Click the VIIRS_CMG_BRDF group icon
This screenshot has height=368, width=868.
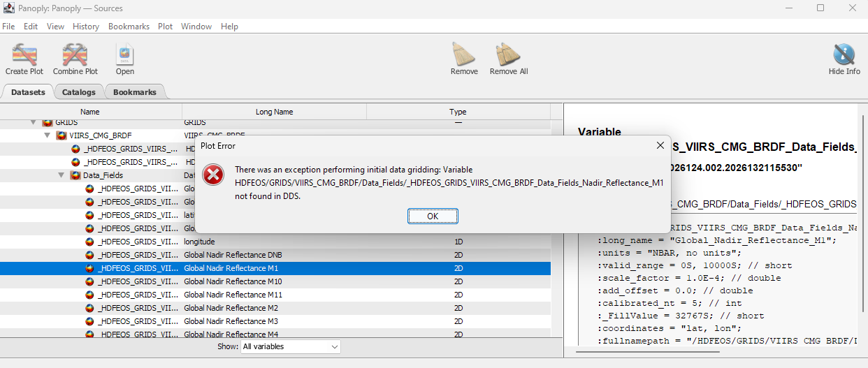tap(62, 135)
